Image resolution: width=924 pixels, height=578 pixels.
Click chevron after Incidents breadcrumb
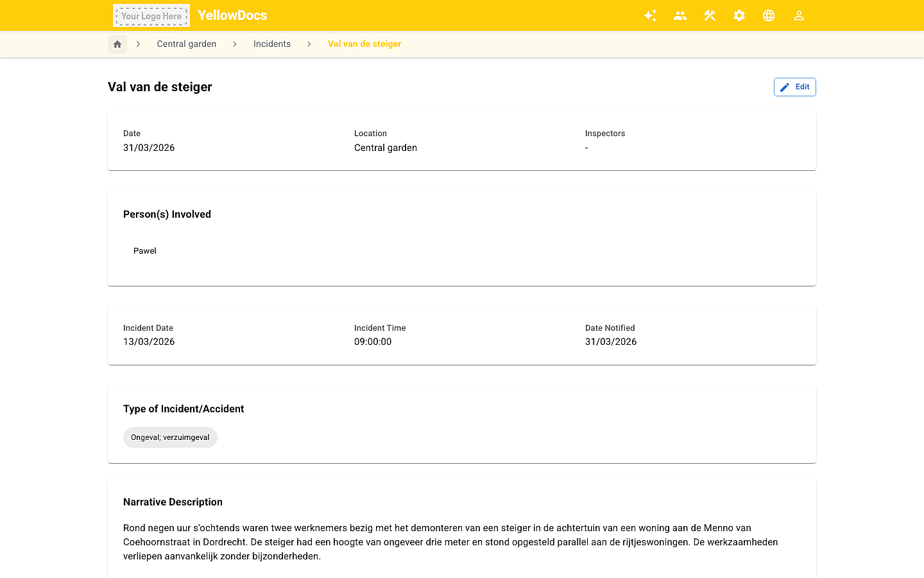click(x=309, y=44)
